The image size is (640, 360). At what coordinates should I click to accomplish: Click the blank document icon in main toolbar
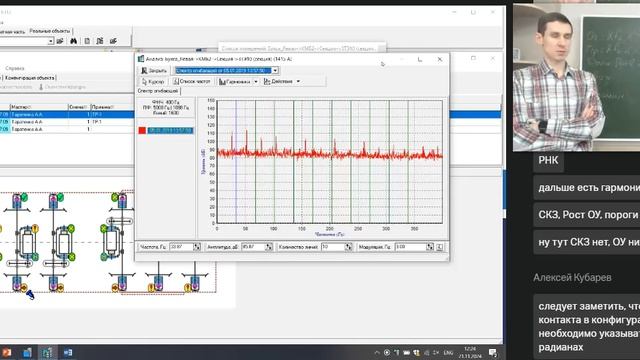click(87, 41)
